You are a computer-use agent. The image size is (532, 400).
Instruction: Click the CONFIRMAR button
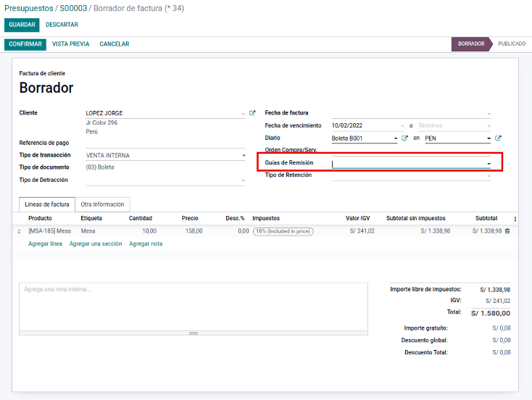point(25,44)
